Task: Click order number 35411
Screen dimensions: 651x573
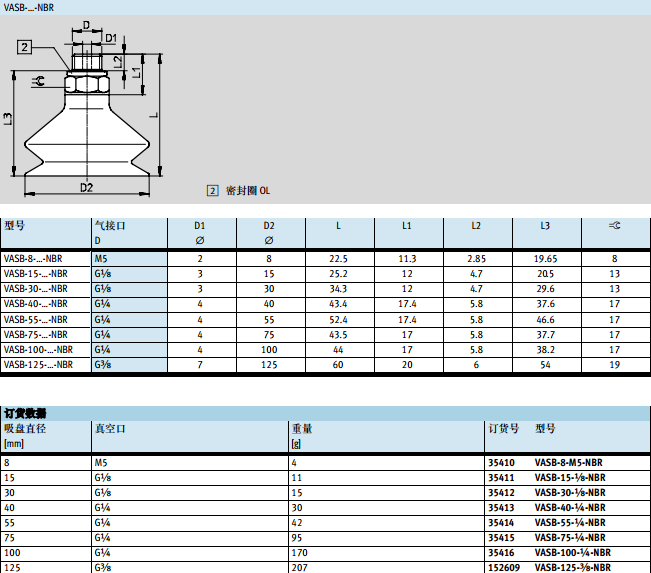Action: pos(501,478)
